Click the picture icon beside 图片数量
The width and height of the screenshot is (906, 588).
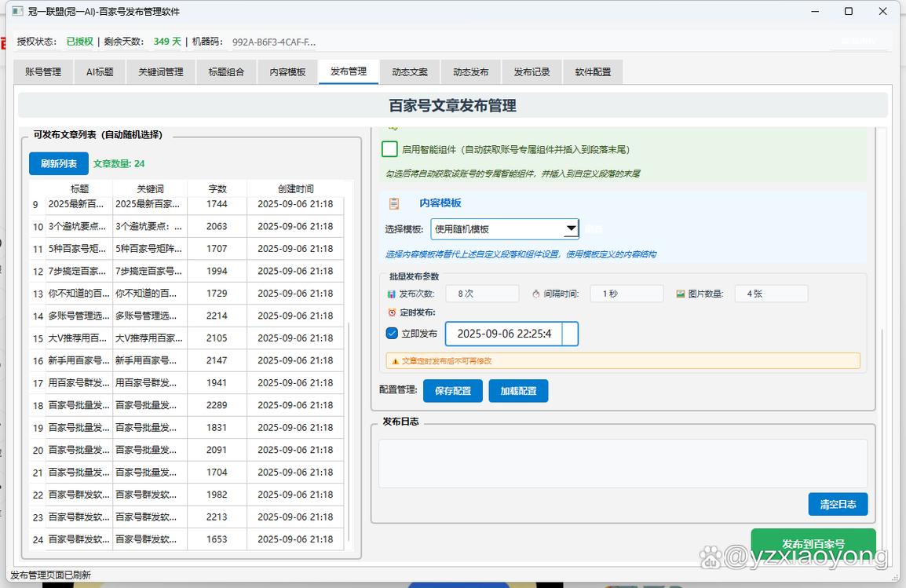[681, 294]
